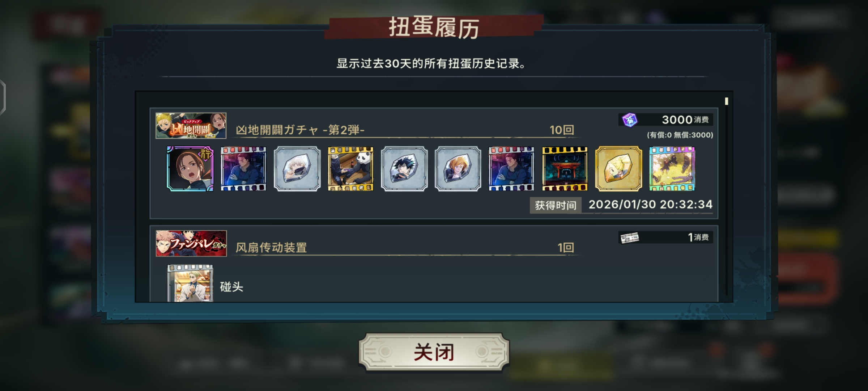
Task: Click the 凶地開闢ガチャ -第2弾- title
Action: click(300, 130)
